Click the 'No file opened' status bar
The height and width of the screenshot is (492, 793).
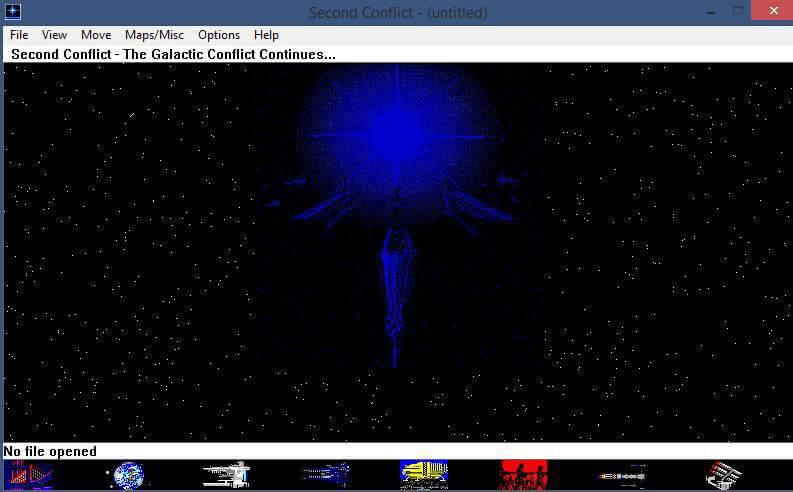51,451
